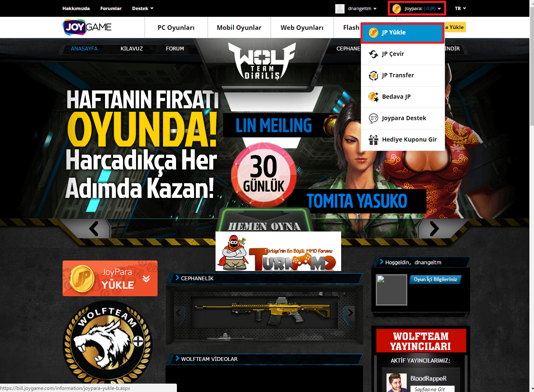Select Hediye Kuponu Gir menu entry
This screenshot has height=392, width=534.
[x=402, y=139]
